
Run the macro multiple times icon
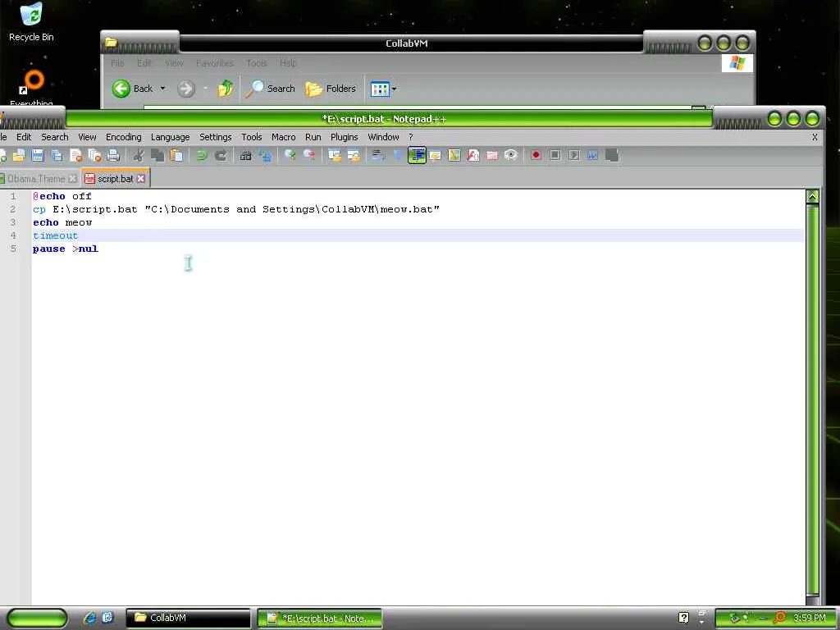click(x=592, y=155)
